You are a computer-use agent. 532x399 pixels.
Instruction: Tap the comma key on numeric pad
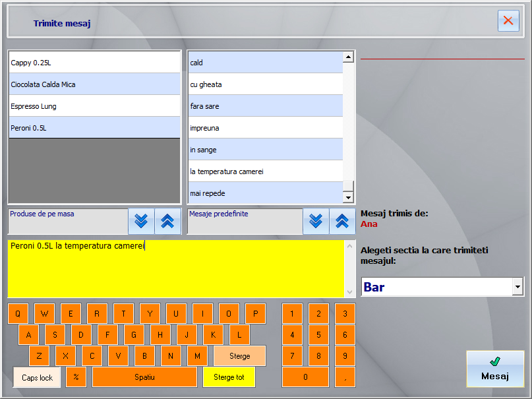pyautogui.click(x=345, y=377)
